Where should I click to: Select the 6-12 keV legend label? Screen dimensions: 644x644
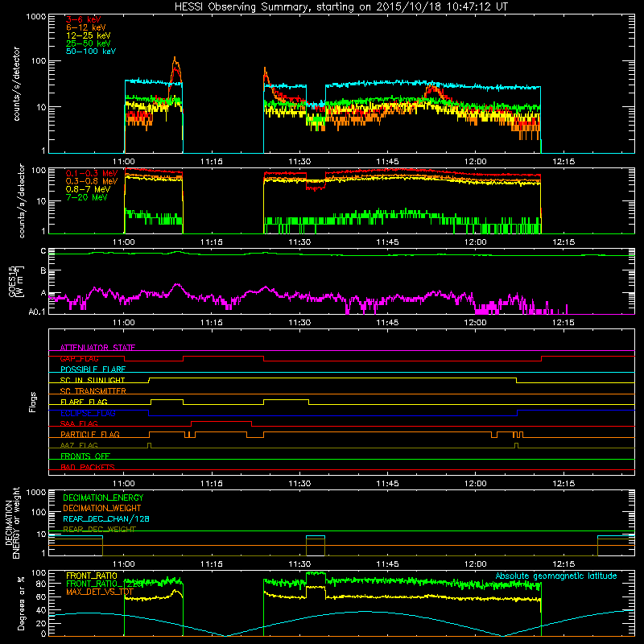(85, 27)
